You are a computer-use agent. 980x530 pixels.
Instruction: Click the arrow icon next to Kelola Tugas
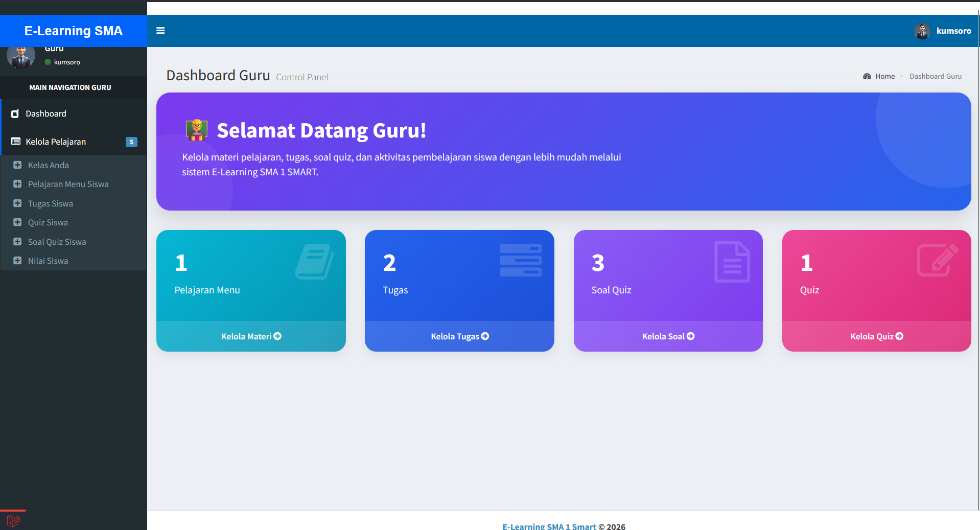(485, 336)
